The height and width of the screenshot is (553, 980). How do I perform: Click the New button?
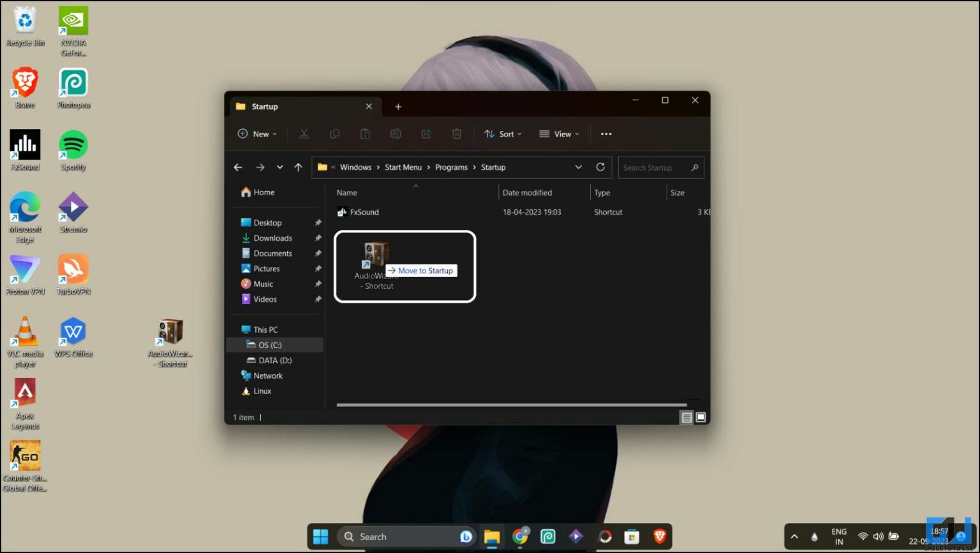(x=257, y=133)
